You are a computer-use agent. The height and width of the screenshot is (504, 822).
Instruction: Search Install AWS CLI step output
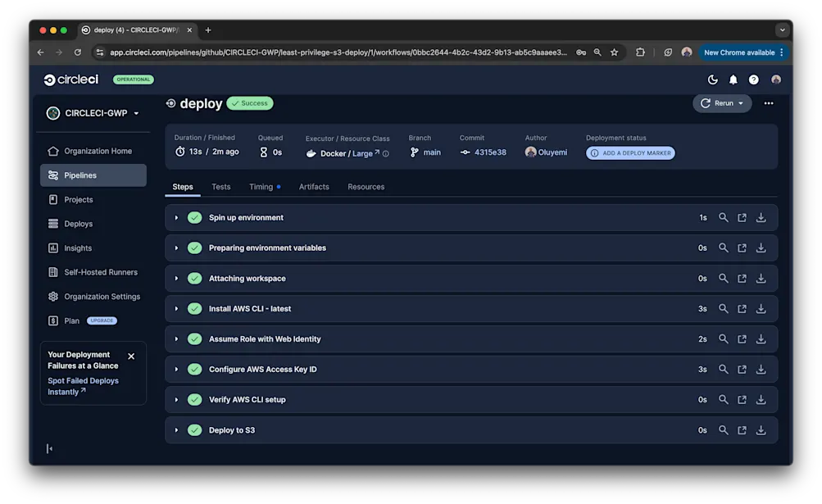point(723,308)
